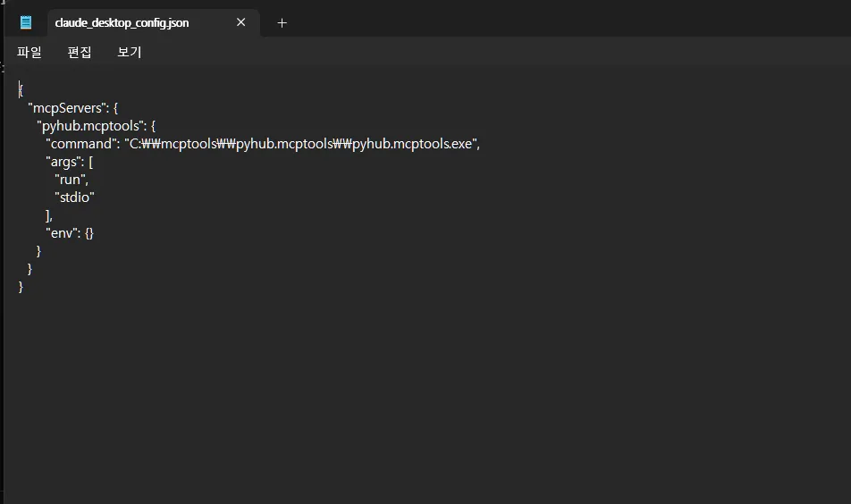The image size is (851, 504).
Task: Select the claude_desktop_config.json tab
Action: pyautogui.click(x=154, y=22)
